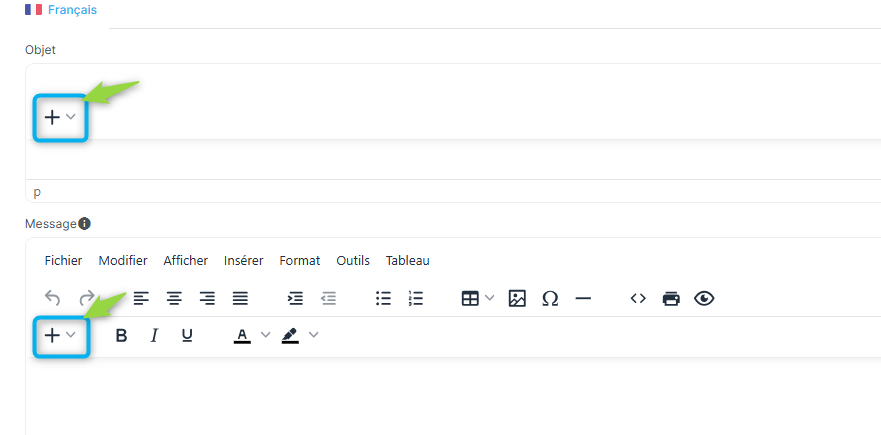The height and width of the screenshot is (435, 881).
Task: Expand the table insert dropdown
Action: [x=489, y=298]
